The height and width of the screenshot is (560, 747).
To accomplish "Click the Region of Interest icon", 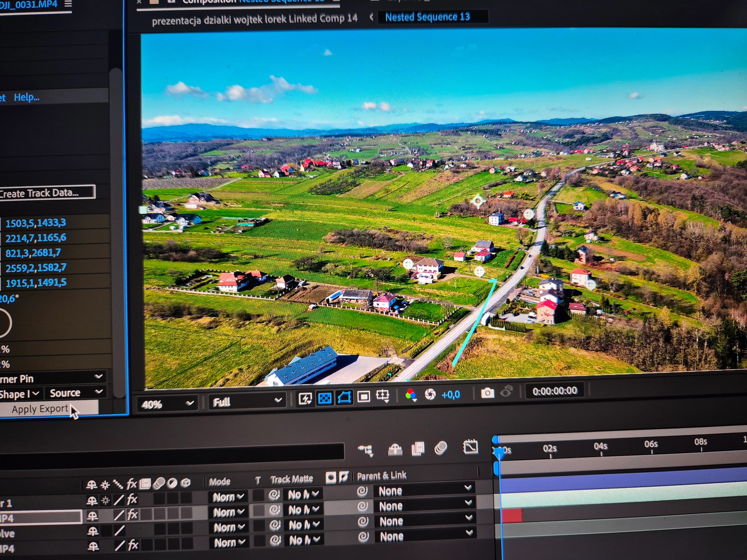I will coord(364,397).
